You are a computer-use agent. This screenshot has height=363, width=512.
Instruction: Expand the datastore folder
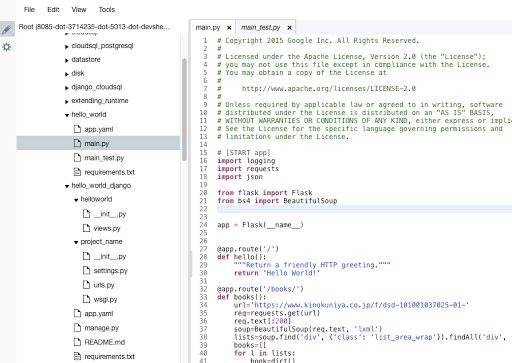(x=67, y=60)
